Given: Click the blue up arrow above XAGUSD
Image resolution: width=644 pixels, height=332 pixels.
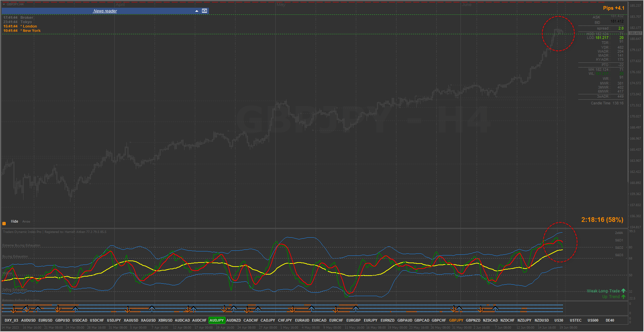Looking at the screenshot, I should pyautogui.click(x=152, y=309).
